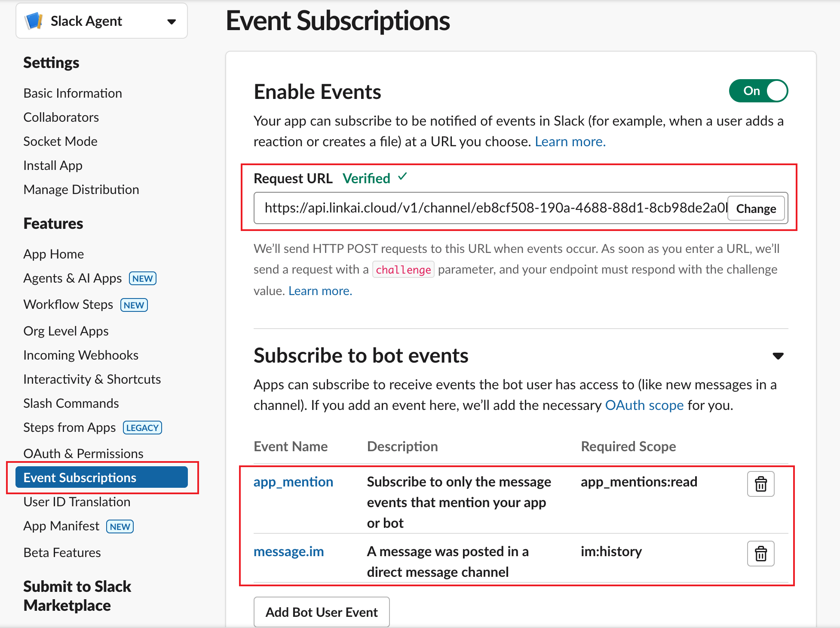Viewport: 840px width, 628px height.
Task: Open Manage Distribution page
Action: pyautogui.click(x=81, y=190)
